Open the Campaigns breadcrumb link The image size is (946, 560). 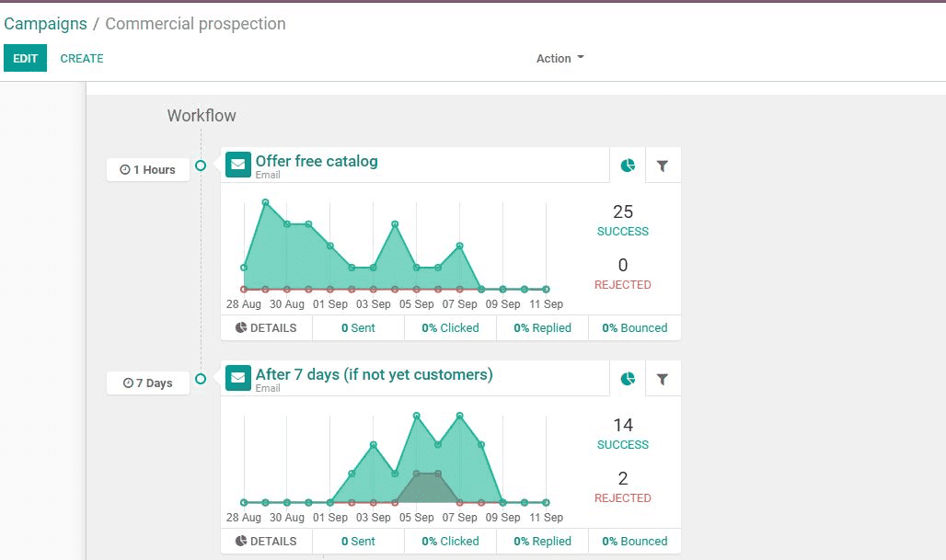point(45,24)
